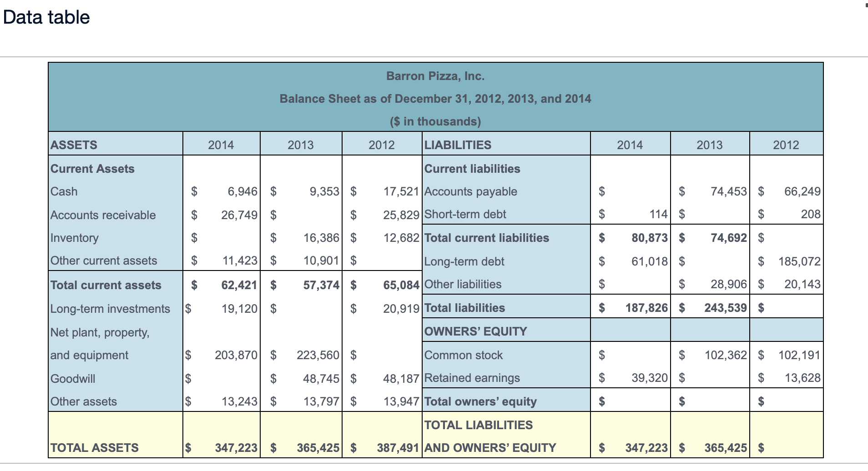Screen dimensions: 868x471
Task: Select TOTAL ASSETS 2012 value 387,491
Action: pyautogui.click(x=398, y=448)
